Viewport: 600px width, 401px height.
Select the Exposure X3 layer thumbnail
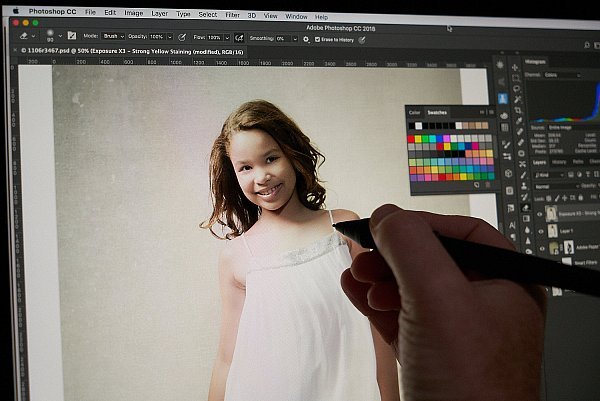click(551, 214)
